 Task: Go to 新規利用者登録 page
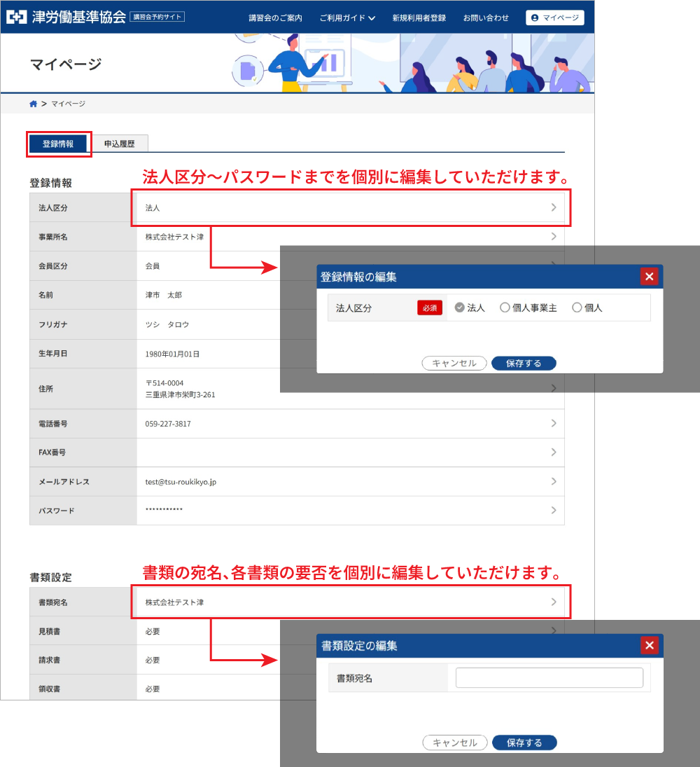[419, 18]
